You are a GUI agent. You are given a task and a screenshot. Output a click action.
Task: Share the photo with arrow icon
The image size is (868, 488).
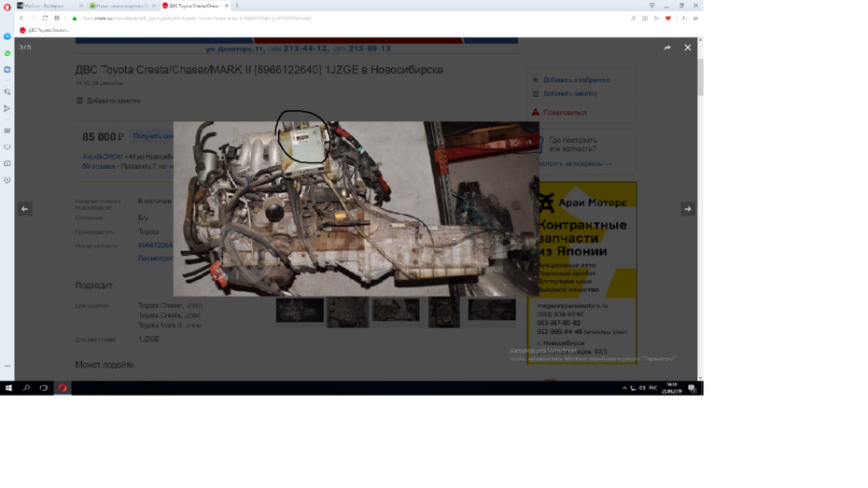pyautogui.click(x=667, y=48)
